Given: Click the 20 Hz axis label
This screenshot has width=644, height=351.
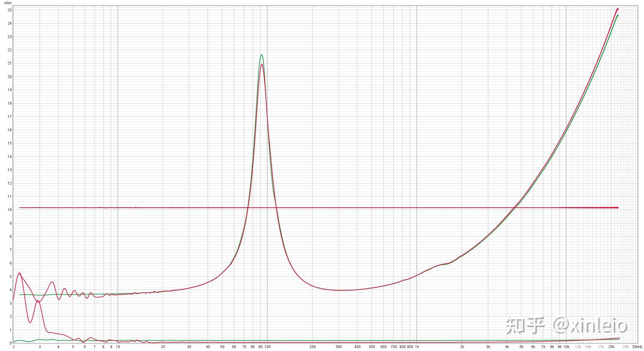Looking at the screenshot, I should coord(163,347).
